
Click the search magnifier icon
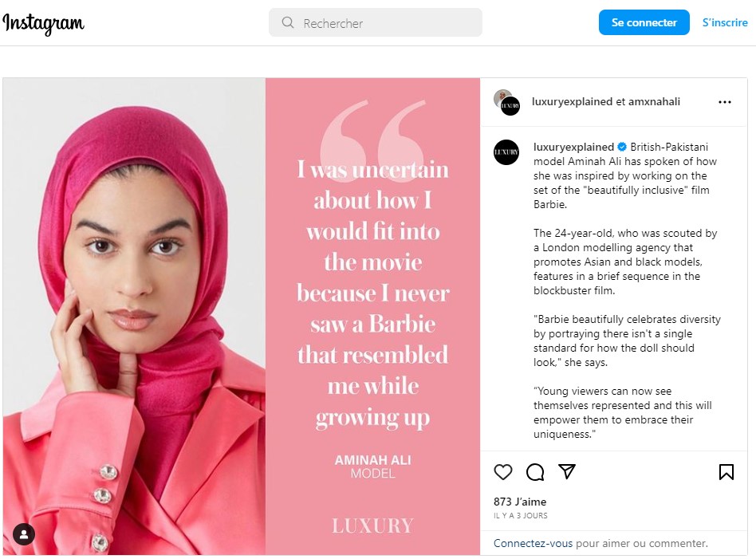(x=288, y=22)
